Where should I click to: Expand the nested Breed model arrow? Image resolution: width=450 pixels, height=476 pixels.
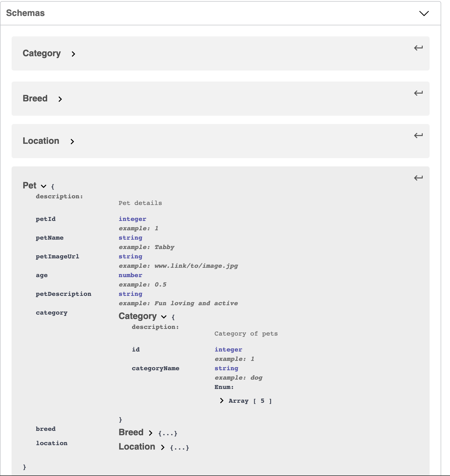pos(151,433)
